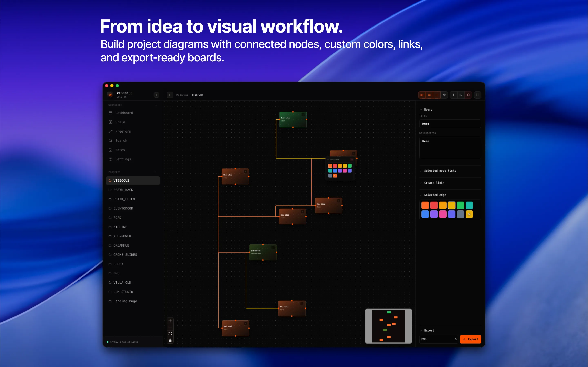Image resolution: width=588 pixels, height=367 pixels.
Task: Fit the canvas view to screen
Action: click(x=170, y=334)
